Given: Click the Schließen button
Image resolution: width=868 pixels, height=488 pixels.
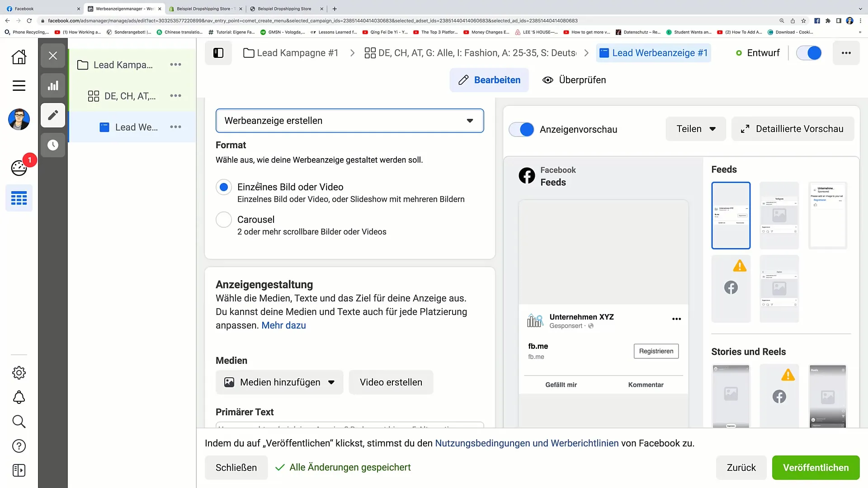Looking at the screenshot, I should coord(236,468).
